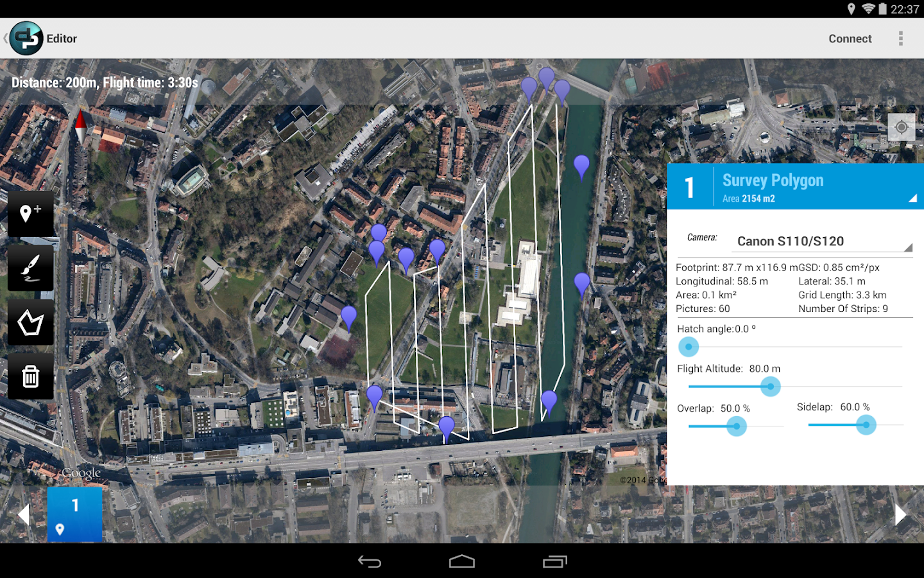The height and width of the screenshot is (578, 924).
Task: Select the polygon survey area tool
Action: 30,322
